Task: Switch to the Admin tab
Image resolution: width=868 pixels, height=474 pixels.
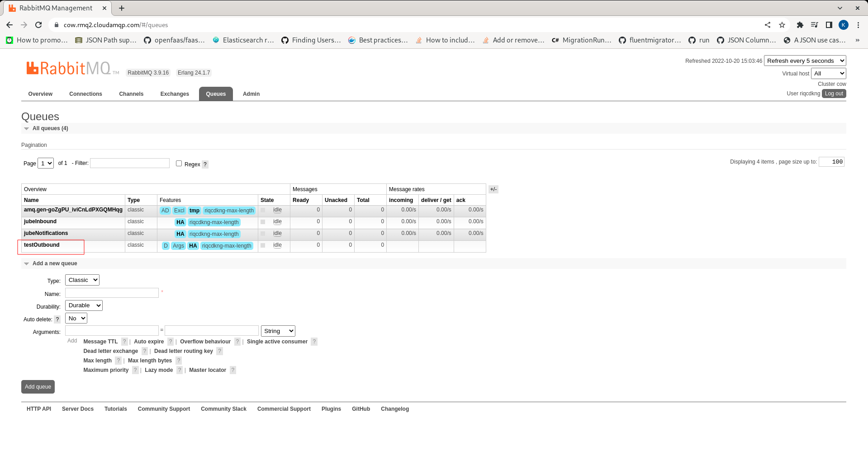Action: coord(251,94)
